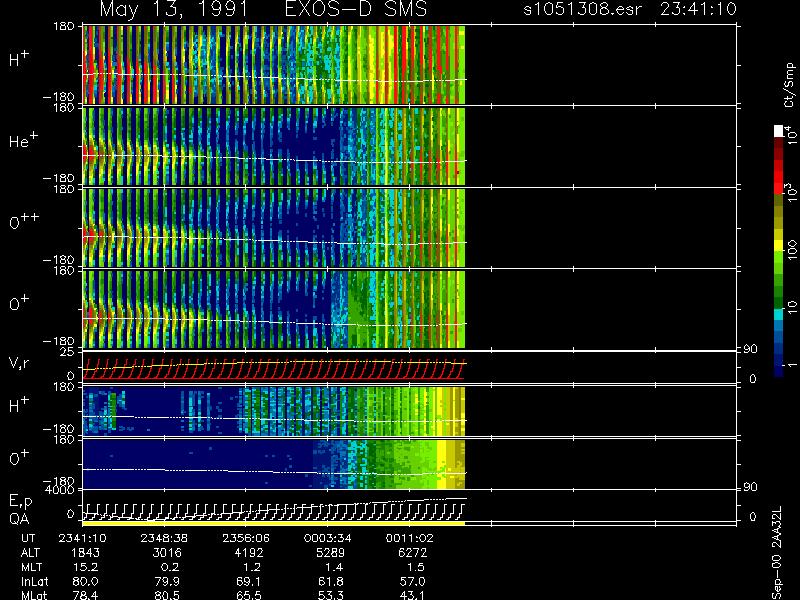The height and width of the screenshot is (600, 800).
Task: Select InLat value 80.0
Action: 86,581
